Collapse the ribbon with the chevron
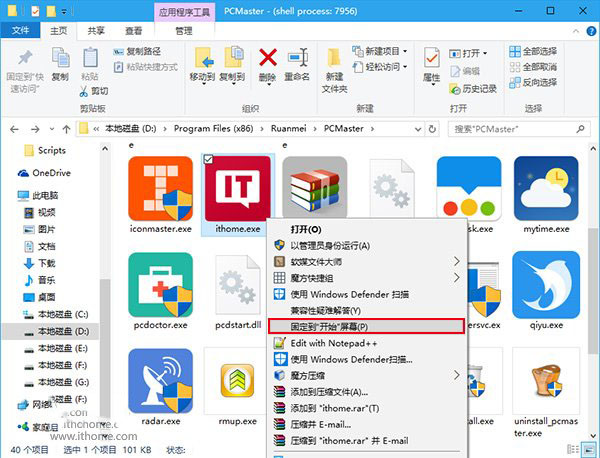The width and height of the screenshot is (600, 458). click(576, 31)
